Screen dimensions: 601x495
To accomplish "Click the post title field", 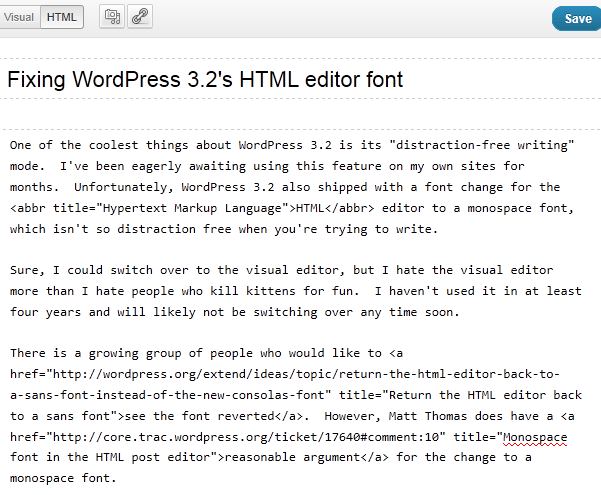I will pos(300,79).
